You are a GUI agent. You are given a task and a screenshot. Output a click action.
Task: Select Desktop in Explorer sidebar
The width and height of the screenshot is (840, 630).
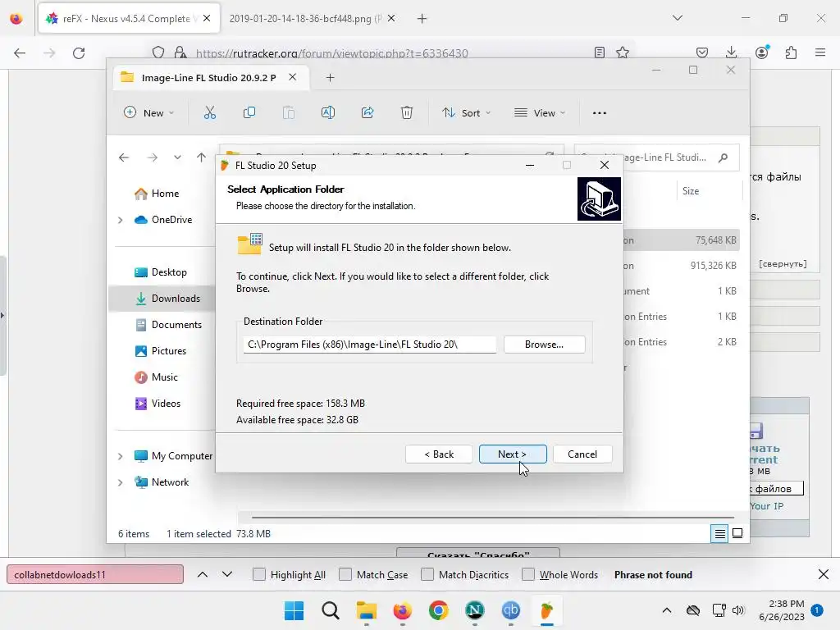pos(160,272)
